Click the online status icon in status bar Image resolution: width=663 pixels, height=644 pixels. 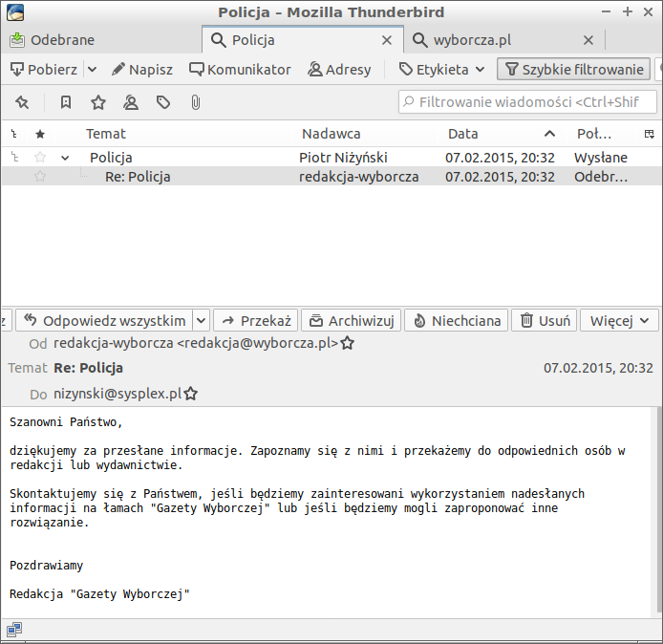click(x=14, y=630)
